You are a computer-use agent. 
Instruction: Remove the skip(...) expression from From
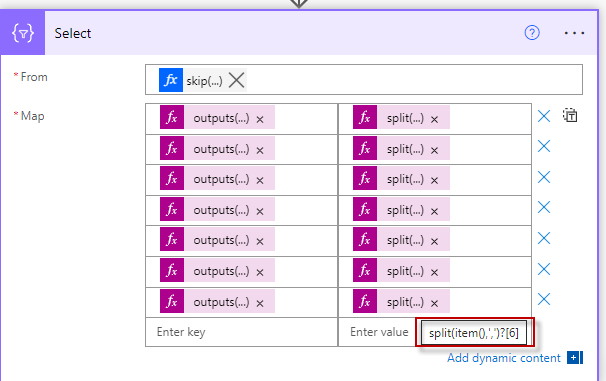click(x=236, y=80)
